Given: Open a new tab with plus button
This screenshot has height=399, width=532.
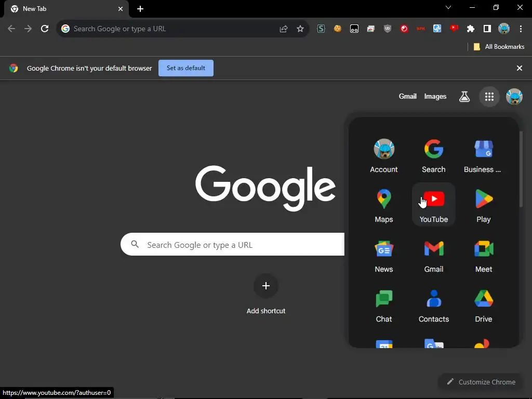Looking at the screenshot, I should coord(140,9).
